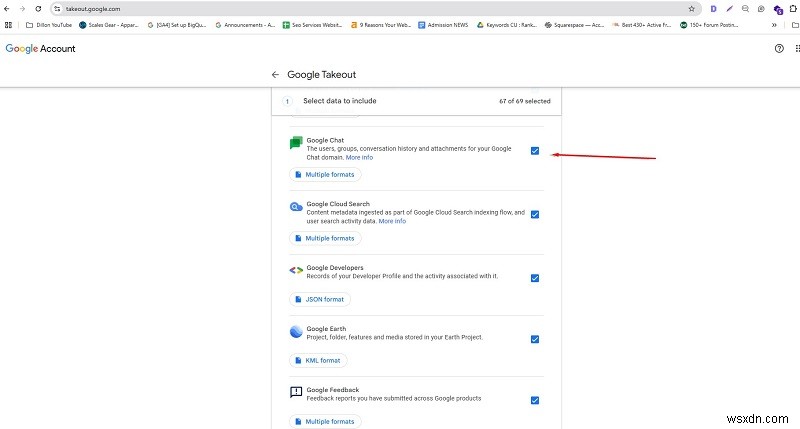
Task: Open the Announcements bookmark
Action: (x=245, y=24)
